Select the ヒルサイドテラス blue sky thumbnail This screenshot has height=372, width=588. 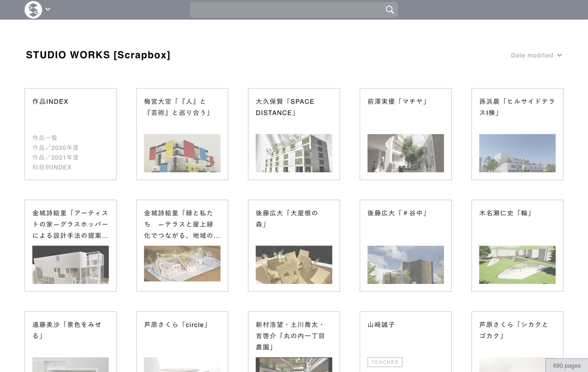pyautogui.click(x=517, y=153)
